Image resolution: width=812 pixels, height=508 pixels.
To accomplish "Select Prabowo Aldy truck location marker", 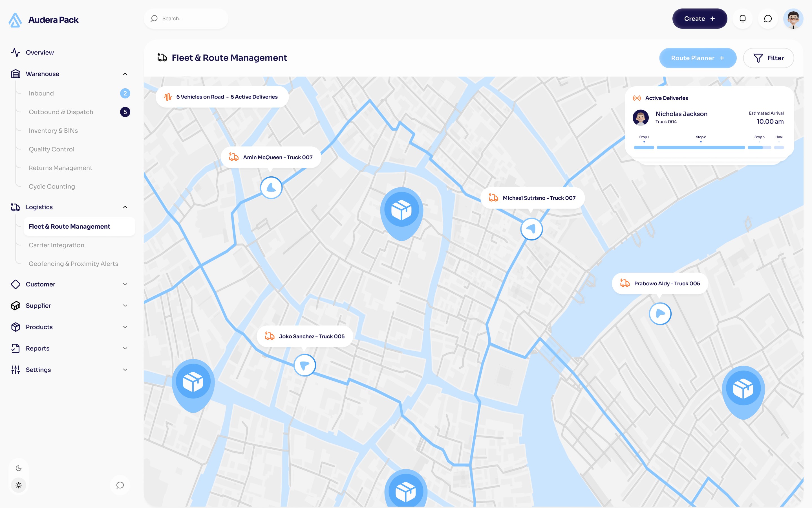I will [x=660, y=314].
